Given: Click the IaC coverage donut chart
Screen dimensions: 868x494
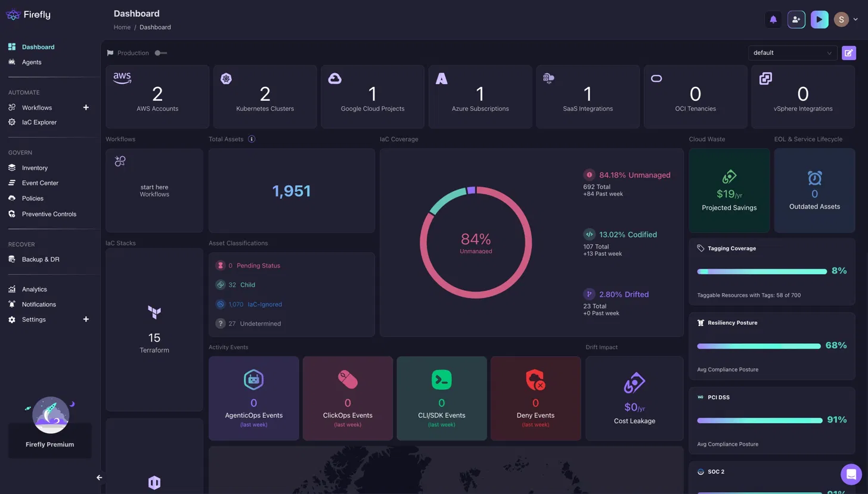Looking at the screenshot, I should tap(476, 243).
